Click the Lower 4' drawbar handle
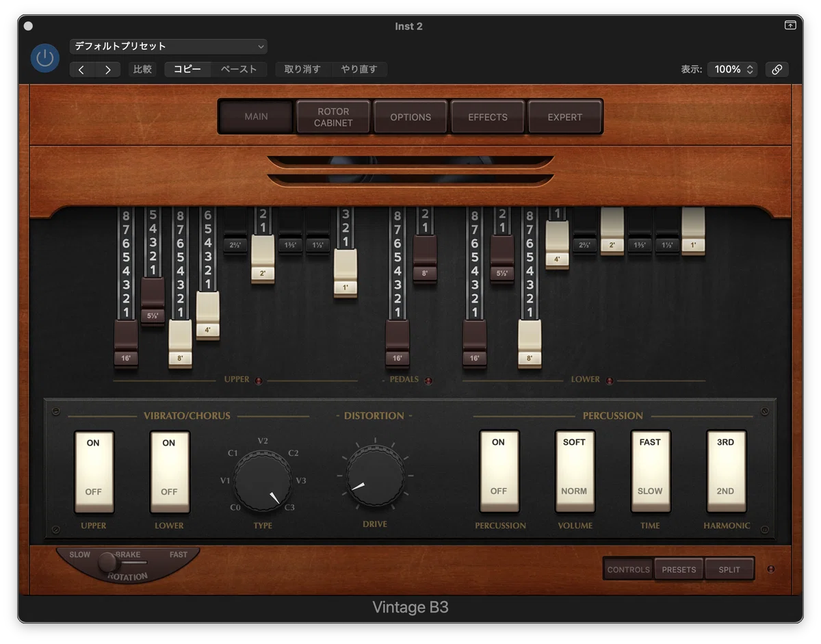This screenshot has width=821, height=644. click(x=557, y=244)
